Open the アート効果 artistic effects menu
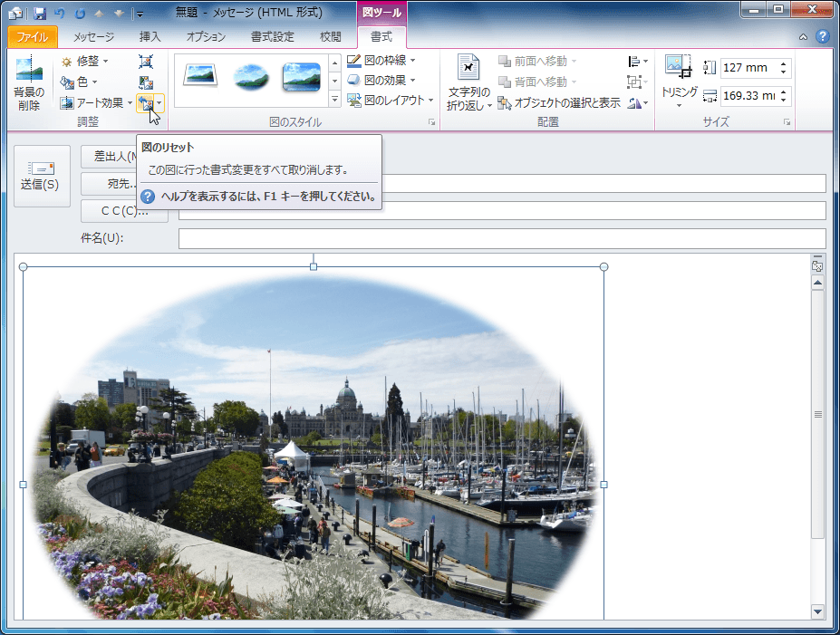 (96, 102)
